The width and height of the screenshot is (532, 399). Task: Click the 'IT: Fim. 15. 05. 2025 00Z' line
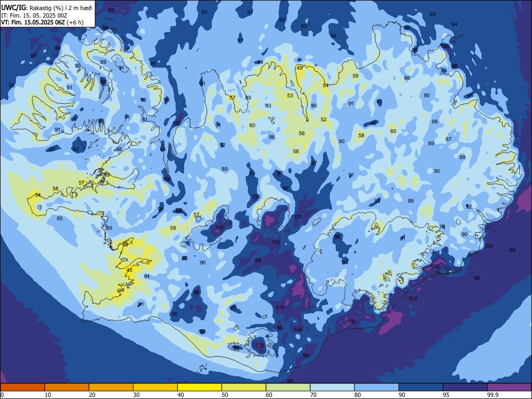tap(34, 15)
